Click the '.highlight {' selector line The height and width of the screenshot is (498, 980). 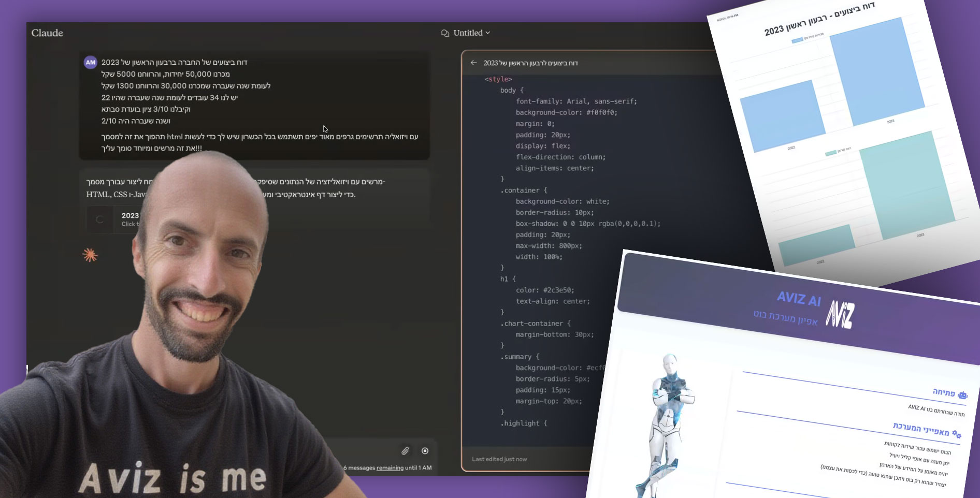[524, 423]
